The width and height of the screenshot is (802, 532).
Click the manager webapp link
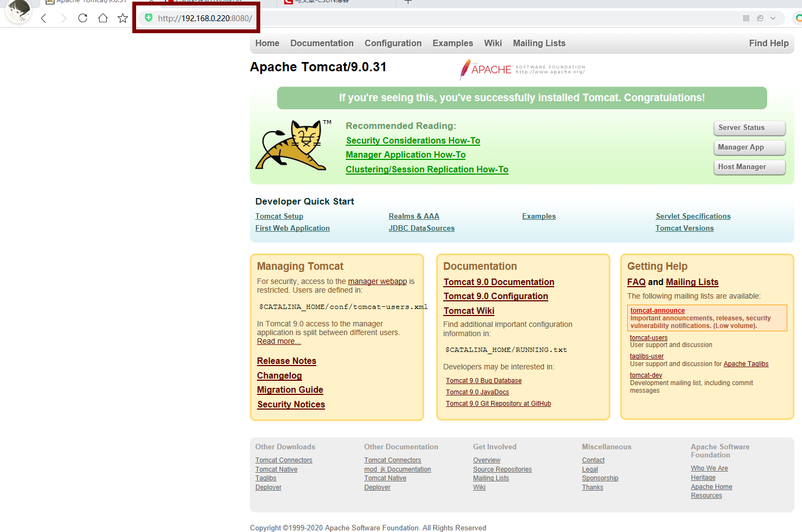coord(377,281)
